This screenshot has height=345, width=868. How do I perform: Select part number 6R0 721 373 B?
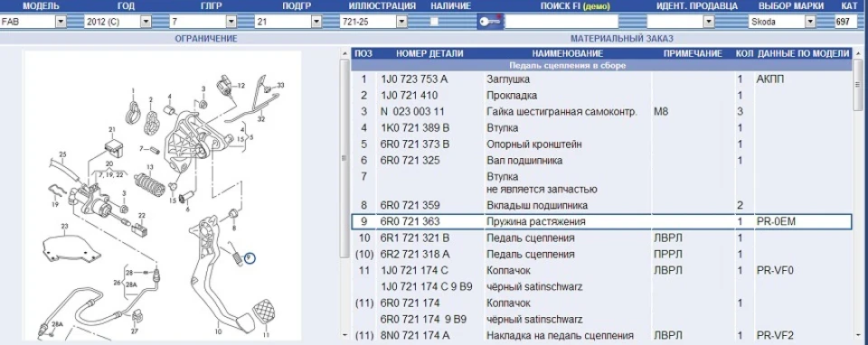415,145
